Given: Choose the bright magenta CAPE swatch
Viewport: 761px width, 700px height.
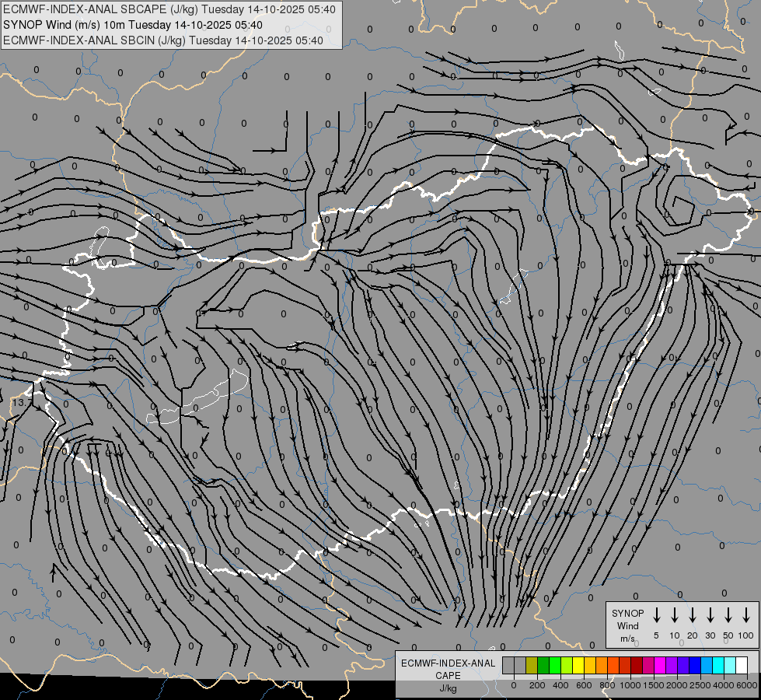Looking at the screenshot, I should coord(659,666).
